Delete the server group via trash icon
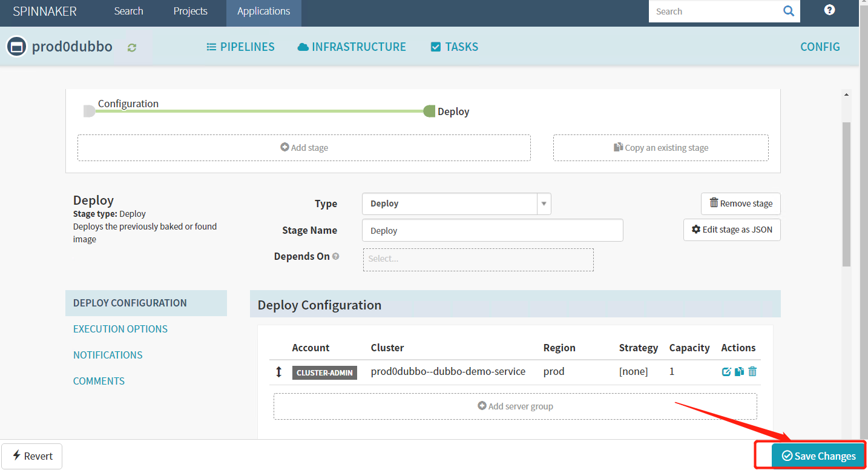Image resolution: width=868 pixels, height=470 pixels. (x=752, y=372)
